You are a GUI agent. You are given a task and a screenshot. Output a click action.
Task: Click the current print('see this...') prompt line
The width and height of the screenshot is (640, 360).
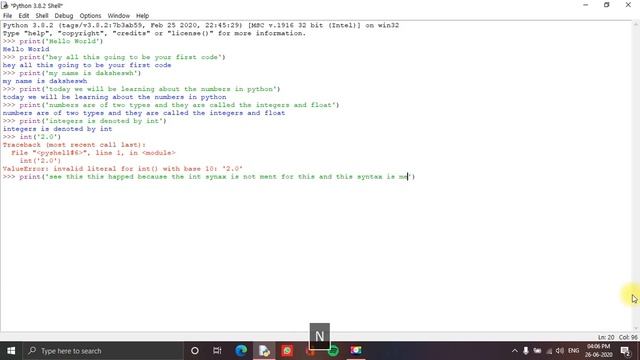pos(209,177)
